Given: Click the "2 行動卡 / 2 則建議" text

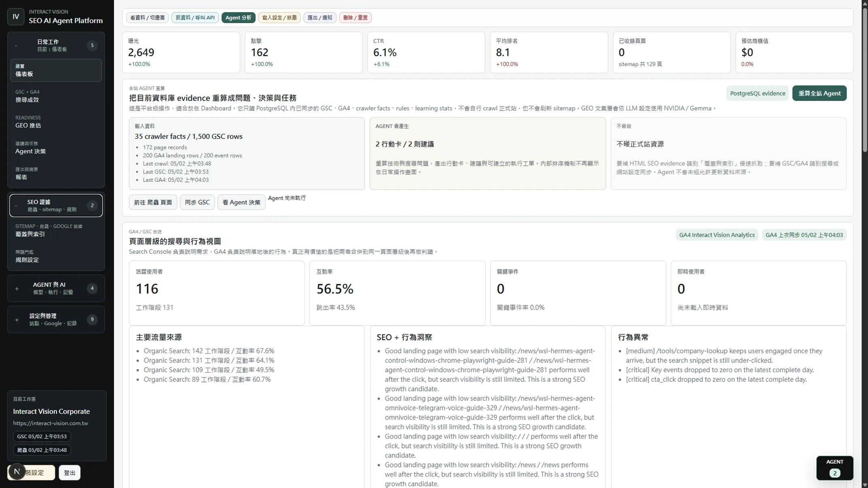Looking at the screenshot, I should pyautogui.click(x=404, y=144).
